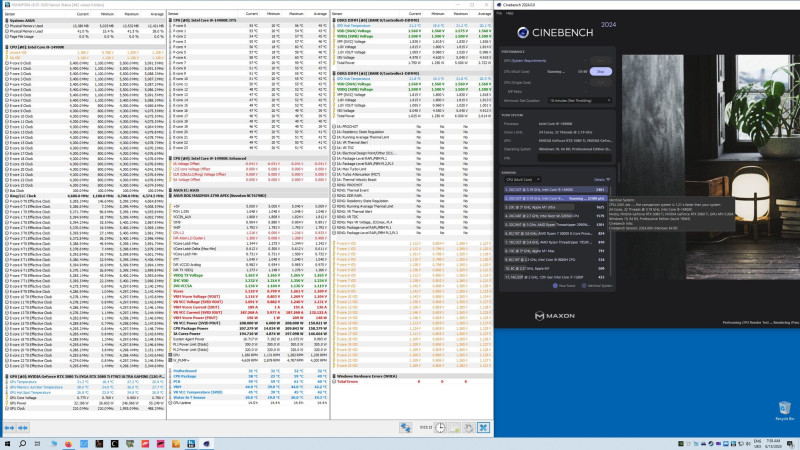
Task: Open Task View on taskbar
Action: pyautogui.click(x=37, y=444)
